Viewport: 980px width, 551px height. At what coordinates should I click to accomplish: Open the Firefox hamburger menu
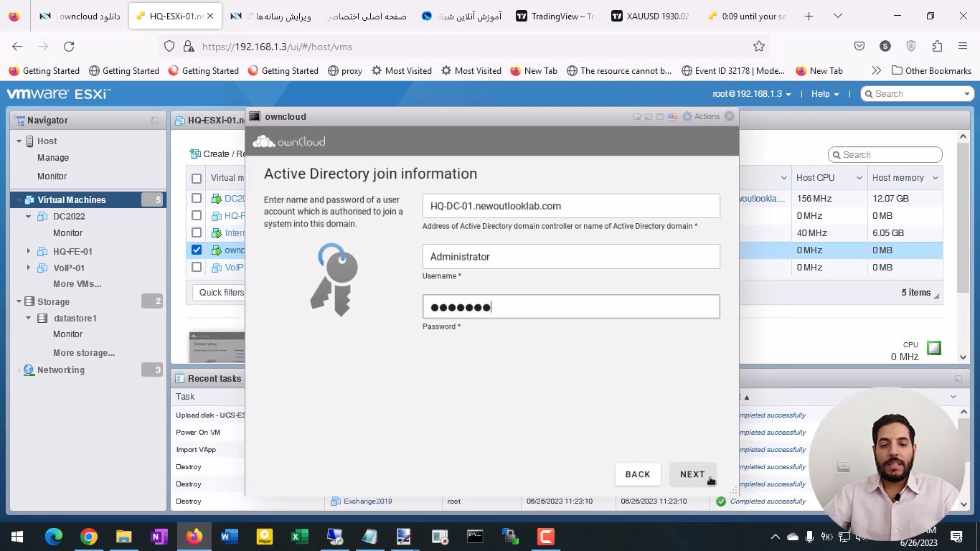coord(963,46)
